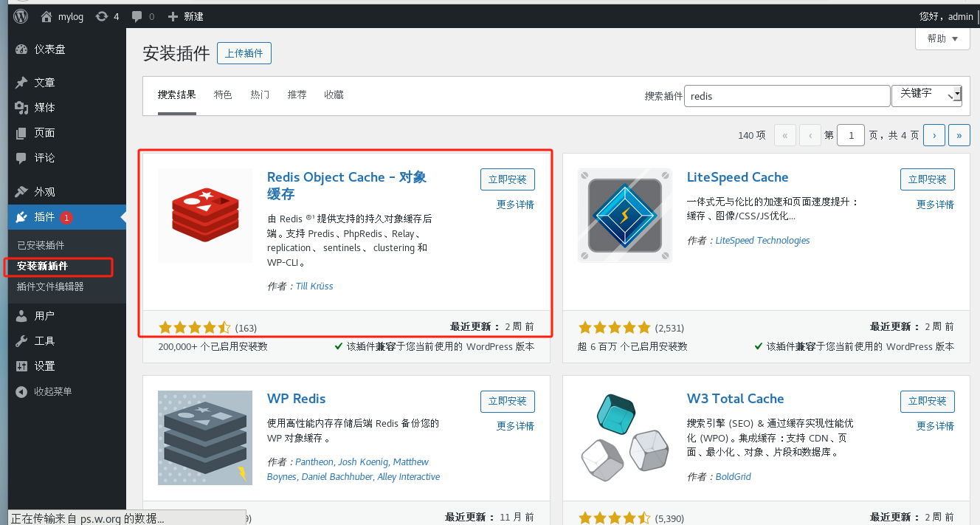Install LiteSpeed Cache with 立即安装
This screenshot has width=980, height=525.
[928, 179]
